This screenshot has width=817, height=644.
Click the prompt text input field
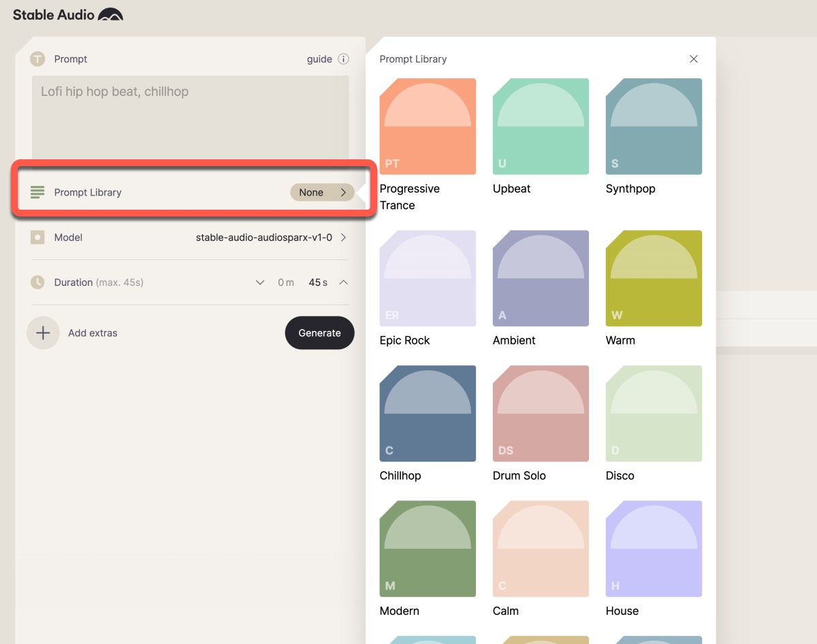(190, 116)
